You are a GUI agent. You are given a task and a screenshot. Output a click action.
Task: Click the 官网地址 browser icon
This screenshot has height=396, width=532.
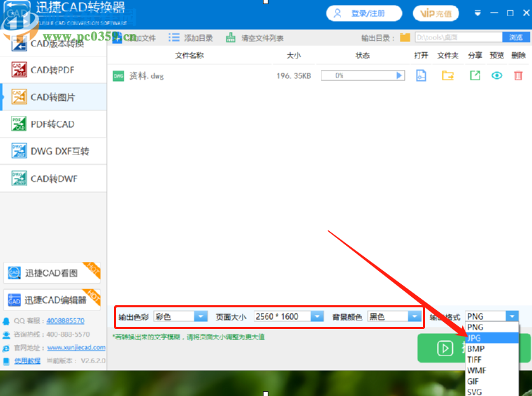click(6, 349)
